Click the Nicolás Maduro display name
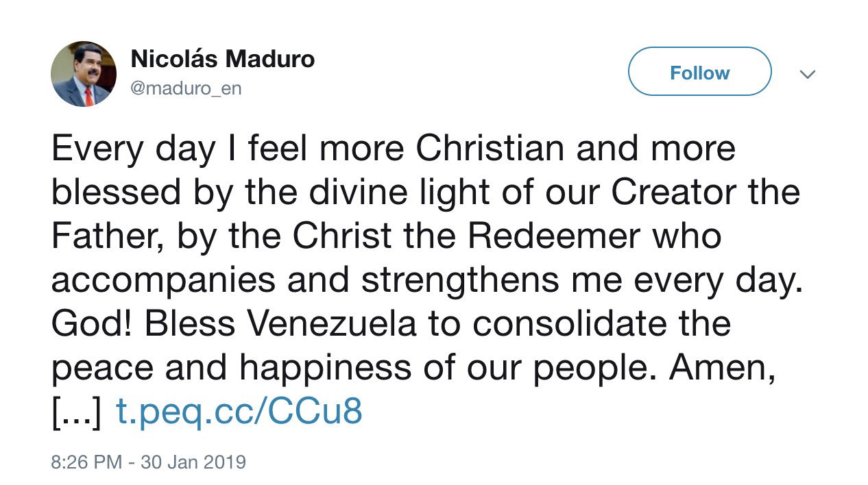This screenshot has width=868, height=485. coord(222,60)
